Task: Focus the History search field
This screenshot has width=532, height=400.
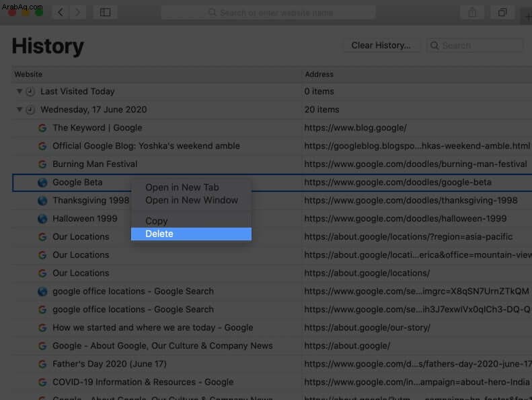Action: click(474, 45)
